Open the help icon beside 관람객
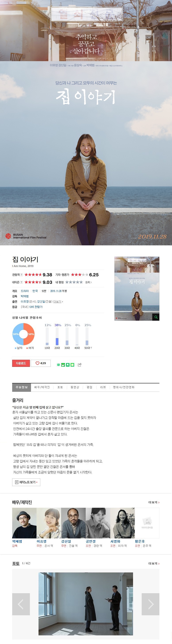The image size is (172, 644). pyautogui.click(x=21, y=275)
